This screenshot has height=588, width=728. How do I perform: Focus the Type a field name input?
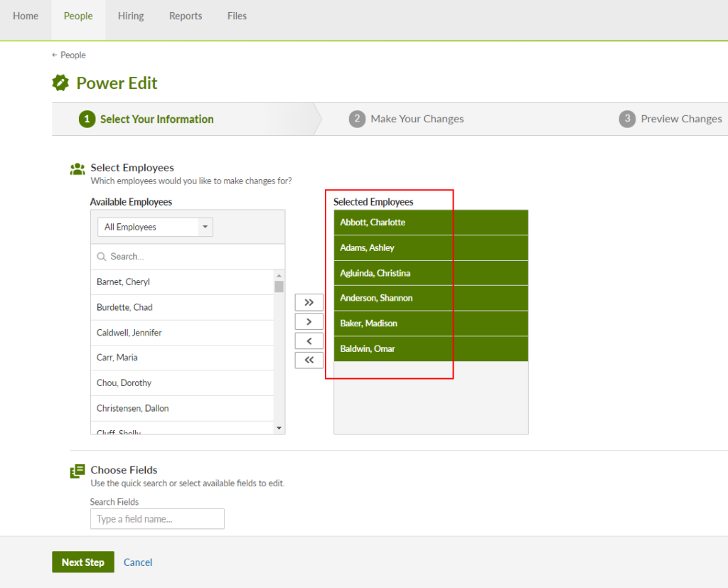pos(156,518)
